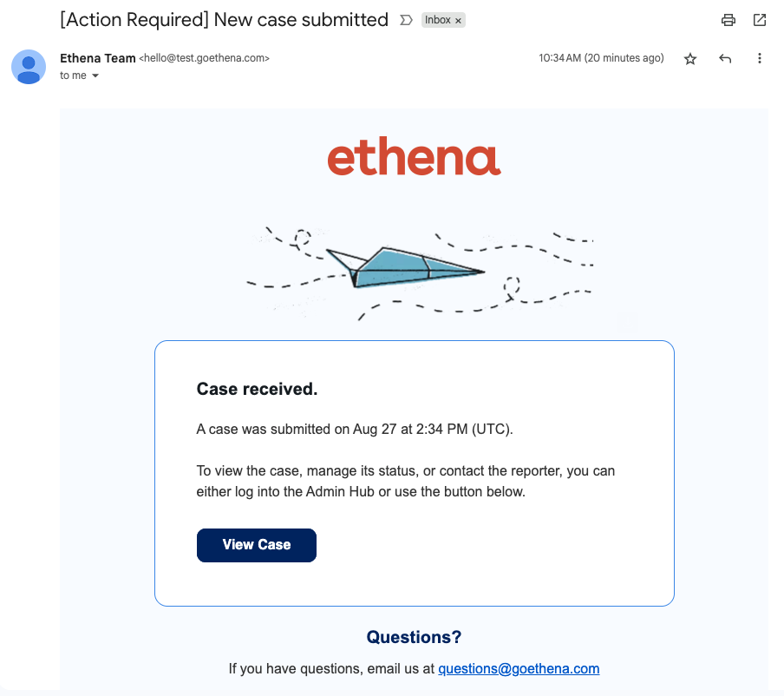
Task: Click the paper airplane illustration
Action: tap(408, 267)
